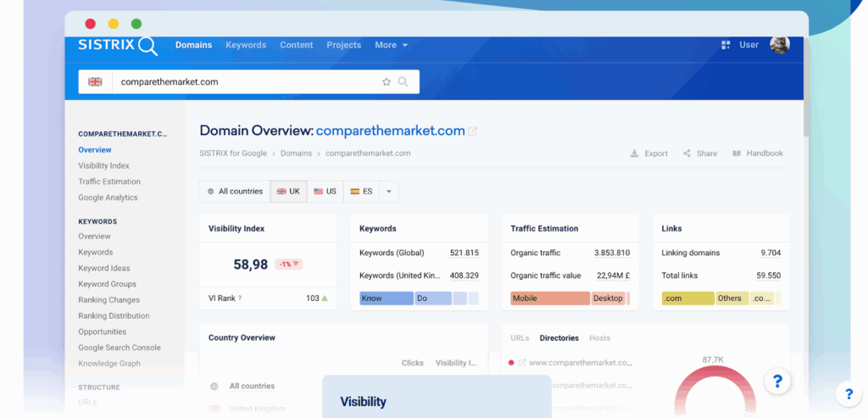Click the apps grid icon beside User
Screen dimensions: 868x418
click(x=726, y=45)
